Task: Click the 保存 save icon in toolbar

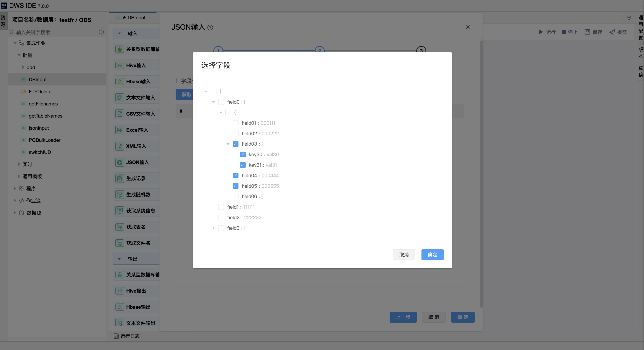Action: point(587,32)
